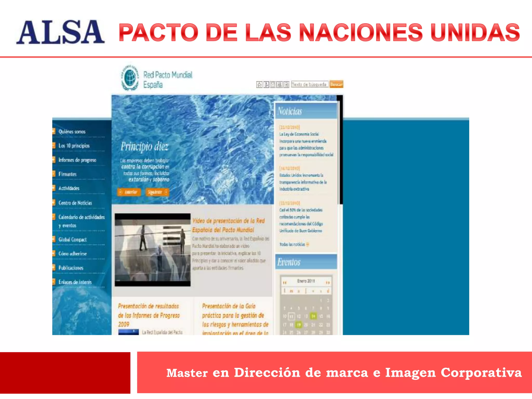Viewport: 532px width, 399px height.
Task: Open Enlaces de interés menu item
Action: (x=75, y=282)
